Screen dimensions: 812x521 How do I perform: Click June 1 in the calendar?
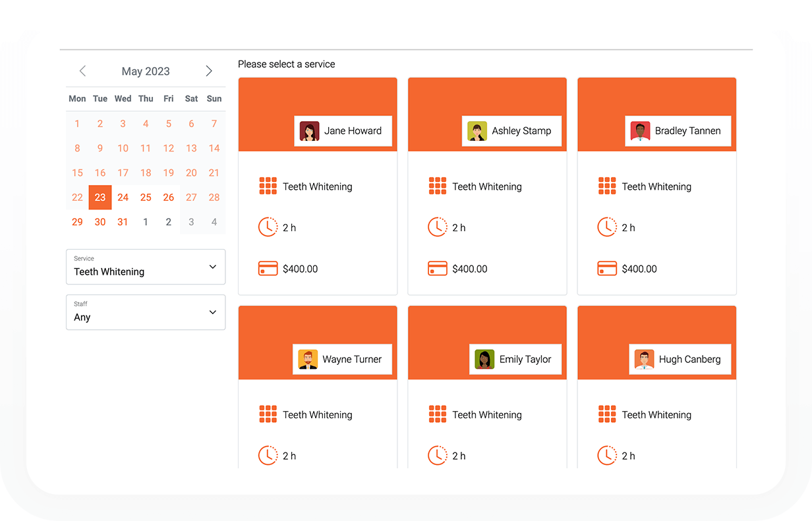pos(146,222)
